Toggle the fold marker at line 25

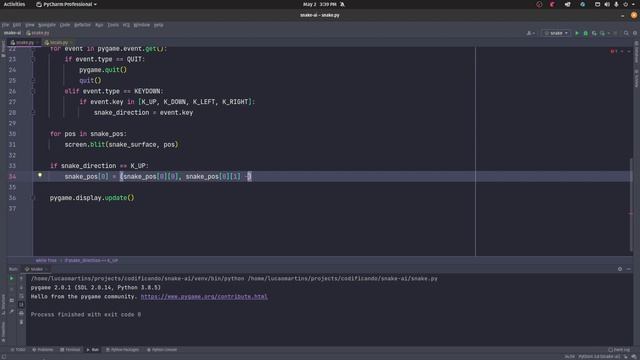pos(33,80)
